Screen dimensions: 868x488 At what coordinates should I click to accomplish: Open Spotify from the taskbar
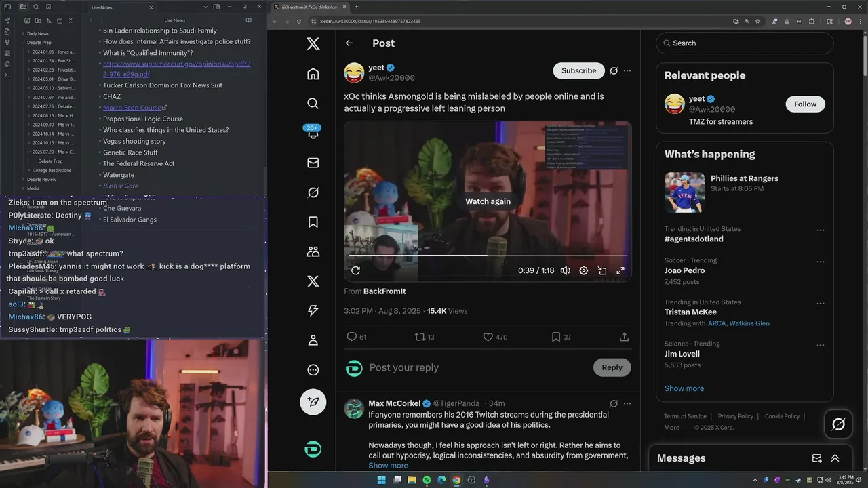427,480
